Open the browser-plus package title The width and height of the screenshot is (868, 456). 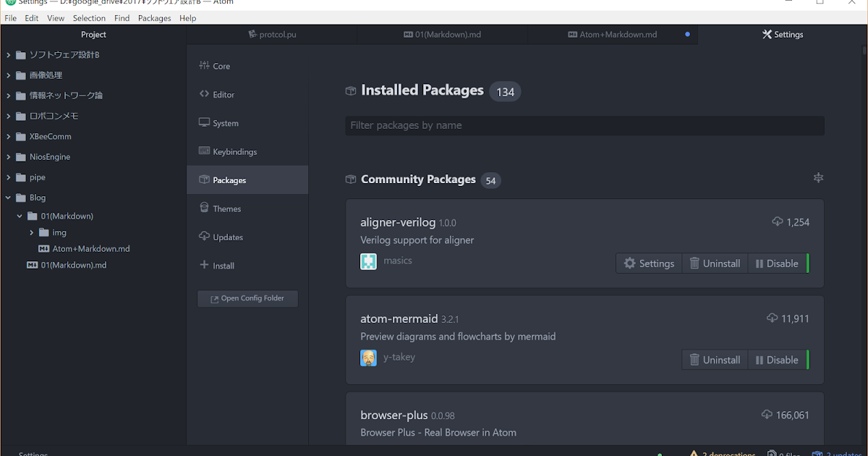point(394,415)
